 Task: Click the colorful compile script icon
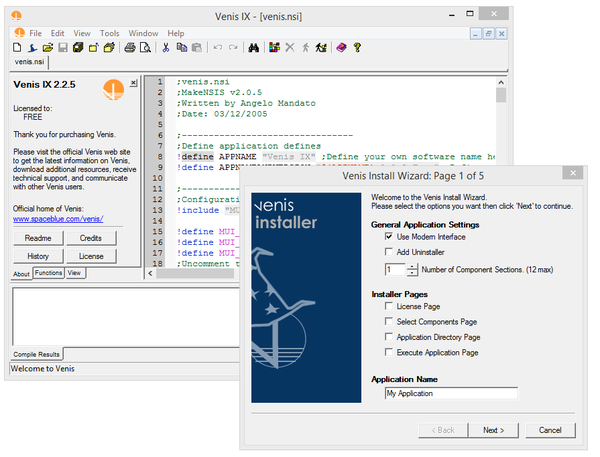(x=274, y=47)
